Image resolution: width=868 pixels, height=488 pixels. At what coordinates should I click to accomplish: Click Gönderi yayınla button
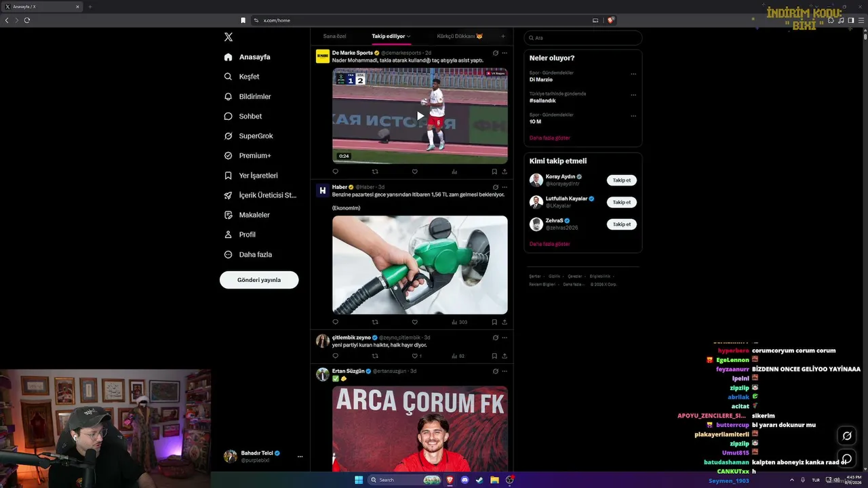259,280
